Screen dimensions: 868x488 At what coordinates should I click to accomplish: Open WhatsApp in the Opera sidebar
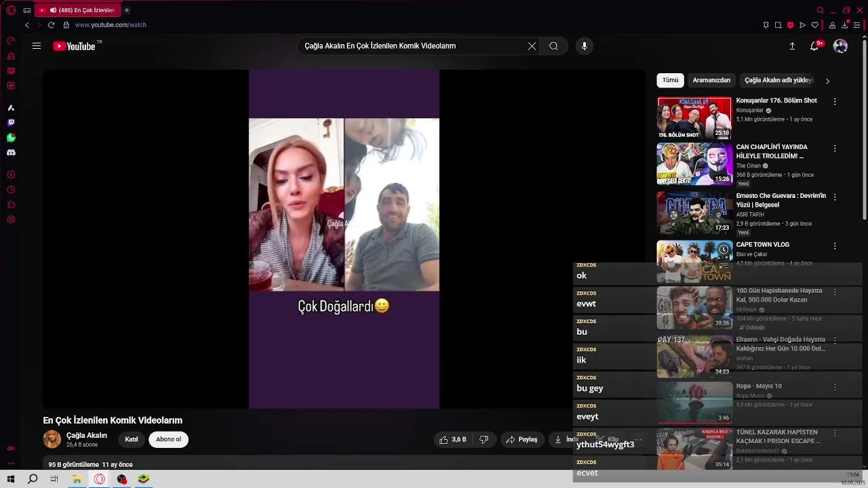[x=11, y=138]
